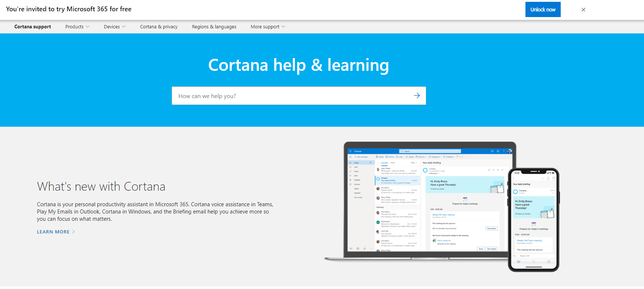Go to Regions & languages
Viewport: 644px width, 289px height.
(214, 27)
